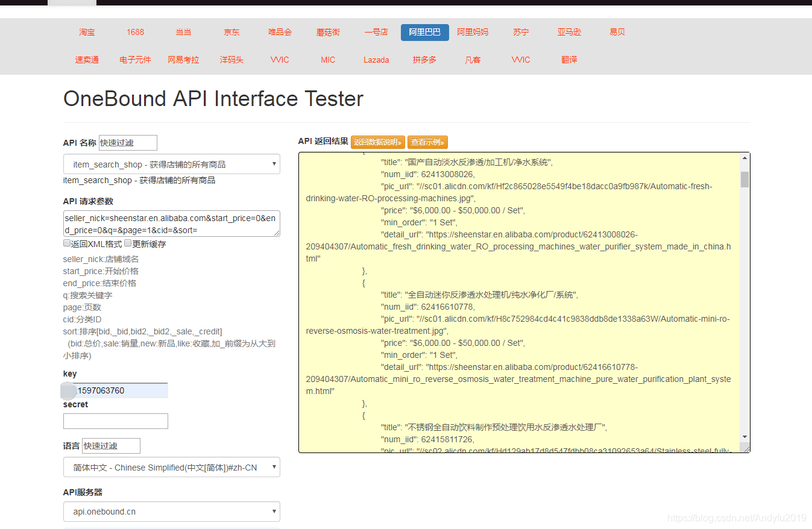The width and height of the screenshot is (812, 529).
Task: Click the API 请求参数 textarea
Action: click(x=172, y=224)
